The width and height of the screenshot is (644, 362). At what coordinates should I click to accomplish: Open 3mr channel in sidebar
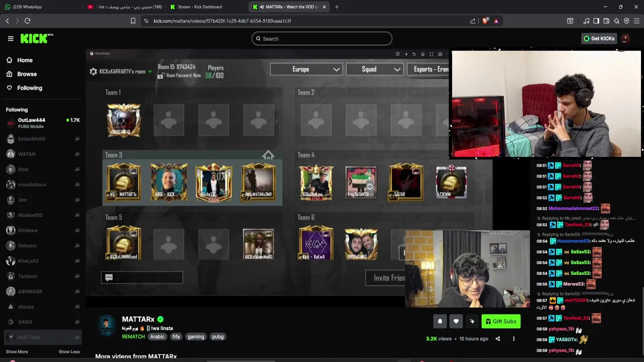click(x=42, y=200)
